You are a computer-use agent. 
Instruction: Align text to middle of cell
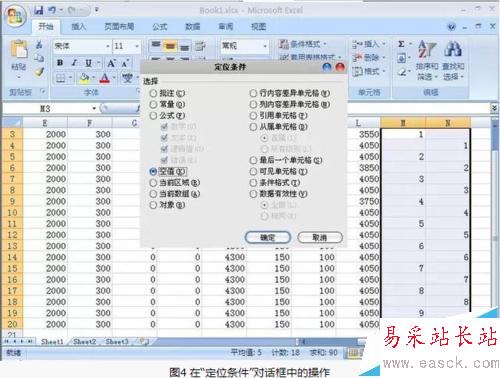pyautogui.click(x=170, y=45)
